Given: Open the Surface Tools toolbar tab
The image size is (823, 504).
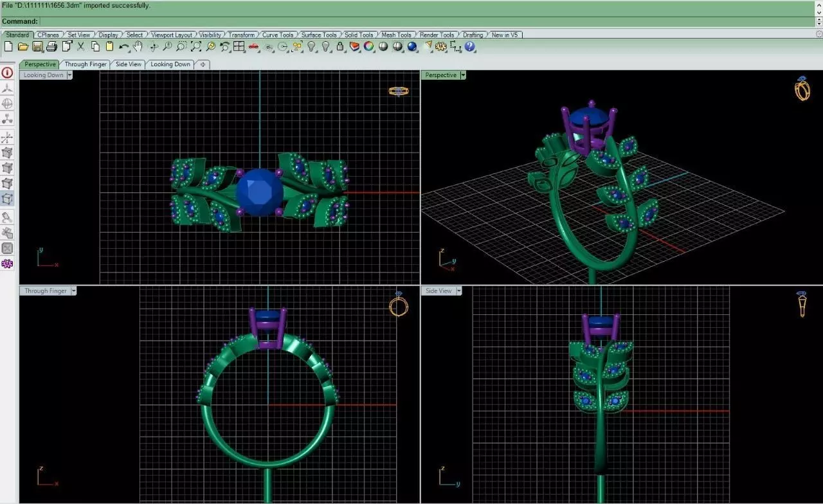Looking at the screenshot, I should pyautogui.click(x=319, y=35).
